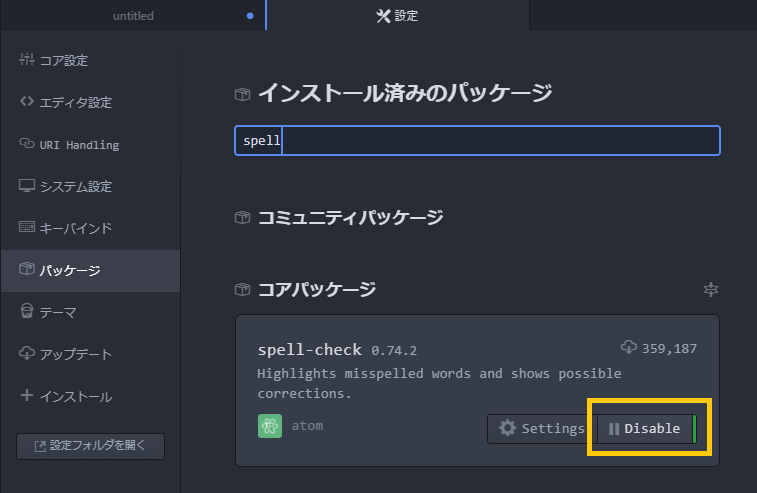This screenshot has height=493, width=757.
Task: Click the package icon beside インストール済みのパッケージ
Action: coord(242,94)
